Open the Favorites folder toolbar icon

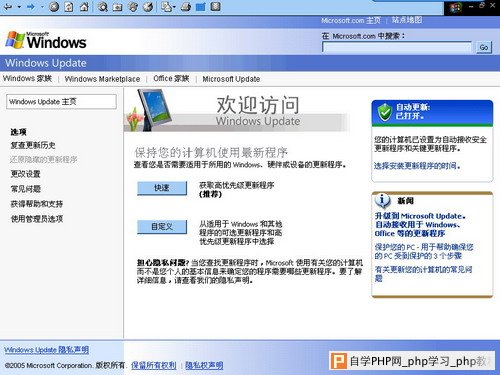pyautogui.click(x=117, y=7)
